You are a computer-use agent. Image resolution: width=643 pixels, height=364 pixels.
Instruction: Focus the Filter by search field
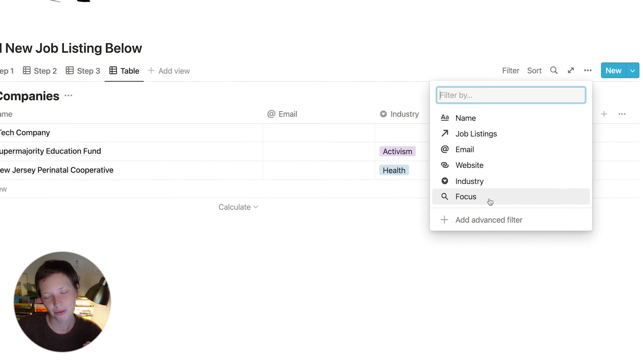(x=511, y=95)
